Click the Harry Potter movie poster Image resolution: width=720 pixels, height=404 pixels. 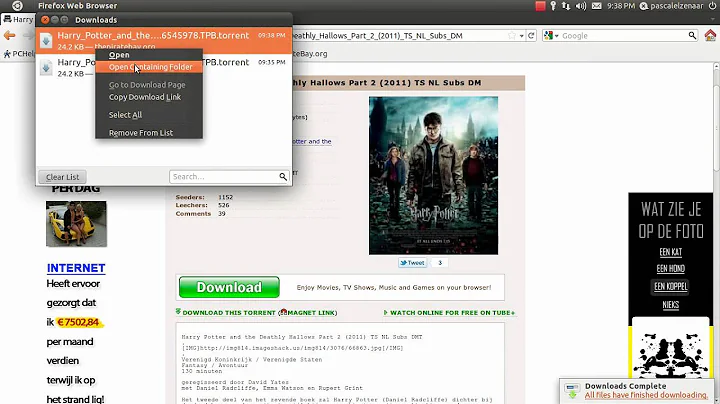point(433,175)
